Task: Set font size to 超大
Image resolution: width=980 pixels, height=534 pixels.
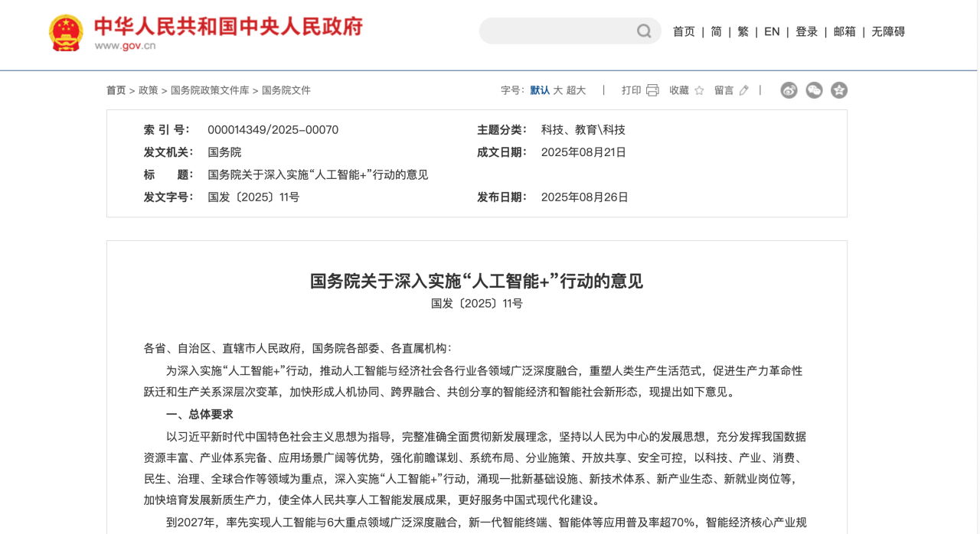Action: click(576, 90)
